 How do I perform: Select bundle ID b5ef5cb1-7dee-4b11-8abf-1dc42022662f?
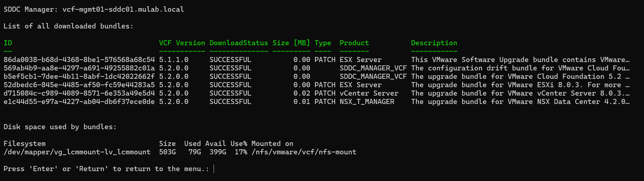pyautogui.click(x=79, y=76)
